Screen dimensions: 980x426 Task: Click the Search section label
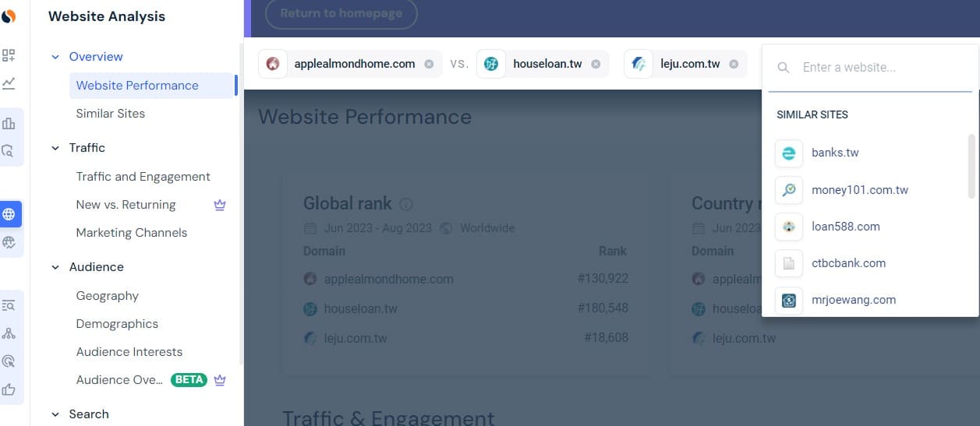89,414
